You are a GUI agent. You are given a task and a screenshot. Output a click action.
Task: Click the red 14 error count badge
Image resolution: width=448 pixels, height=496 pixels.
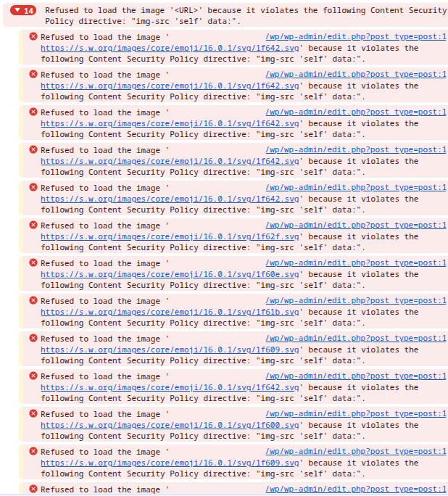pos(23,10)
